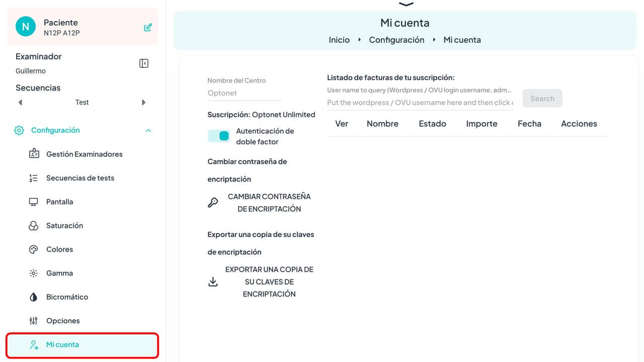
Task: Click the Configuración menu label
Action: click(55, 130)
